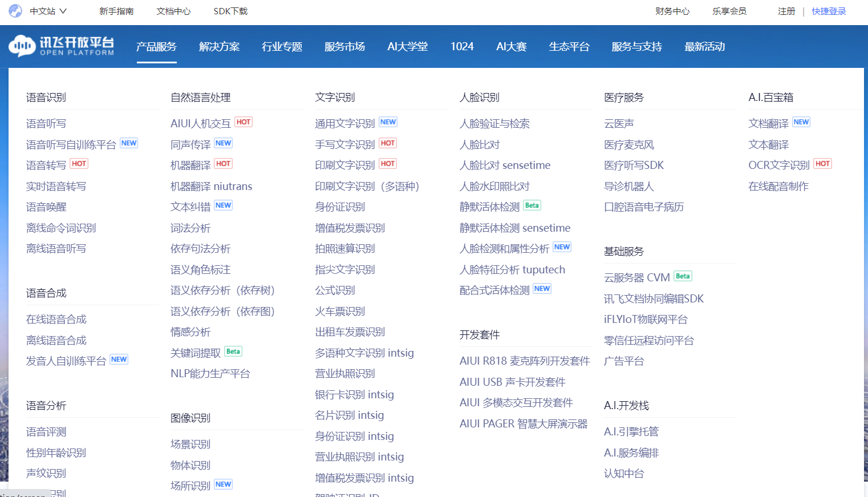Image resolution: width=868 pixels, height=497 pixels.
Task: Go to SDK下载 page
Action: coord(230,11)
